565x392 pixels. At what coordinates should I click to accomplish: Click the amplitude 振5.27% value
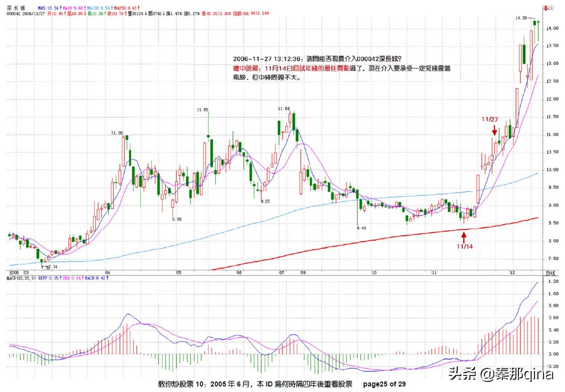tap(192, 14)
